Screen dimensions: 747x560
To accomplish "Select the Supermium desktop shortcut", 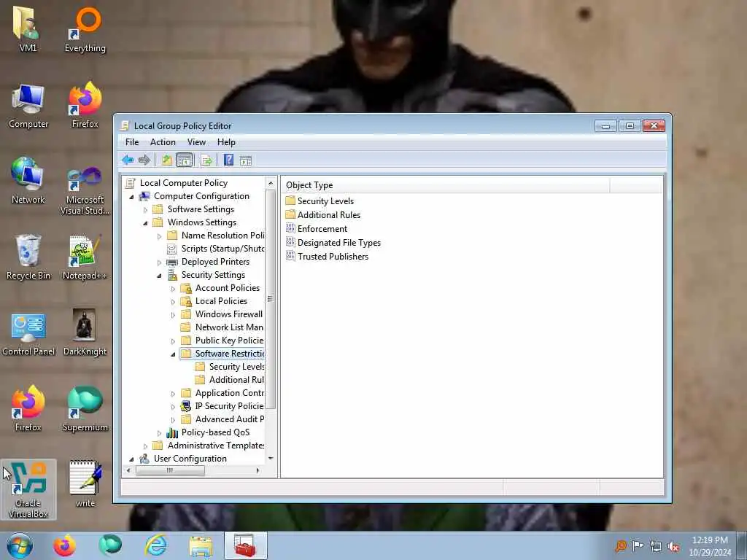I will (85, 408).
